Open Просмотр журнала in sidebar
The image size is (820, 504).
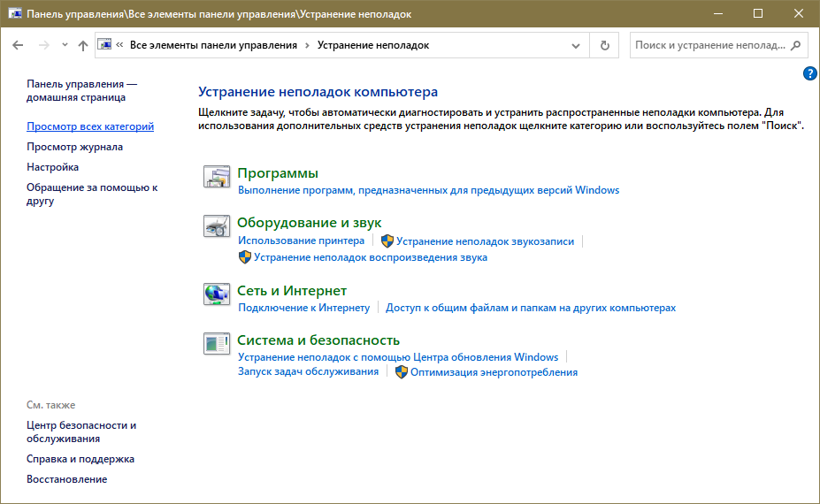pos(74,147)
